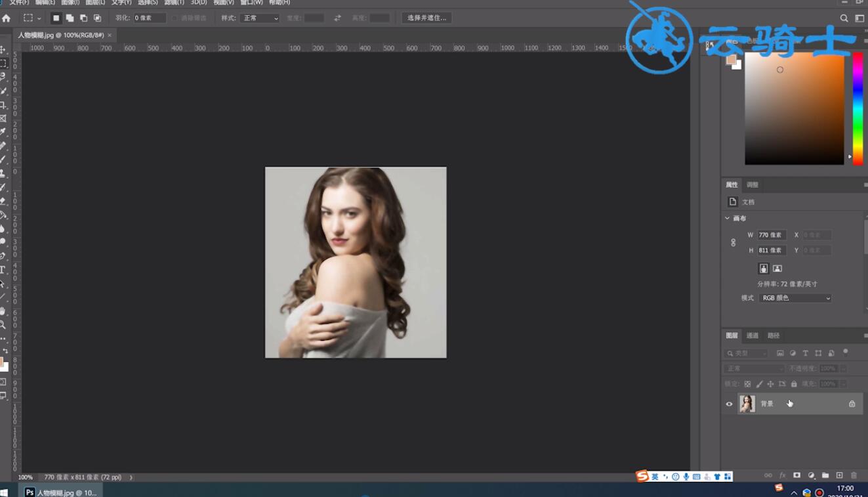The height and width of the screenshot is (497, 868).
Task: Filter layers by pixel type icon
Action: (780, 353)
